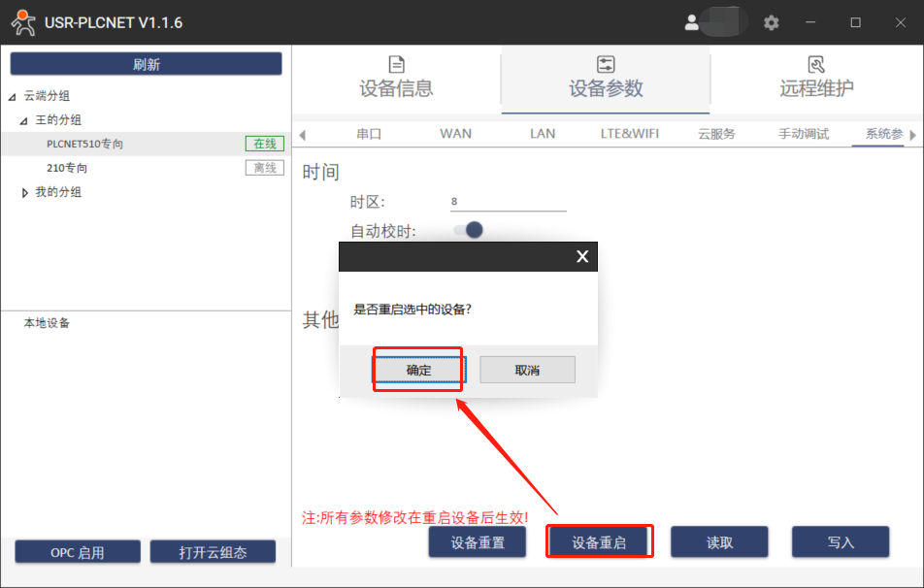Click the settings gear icon in title bar

772,22
